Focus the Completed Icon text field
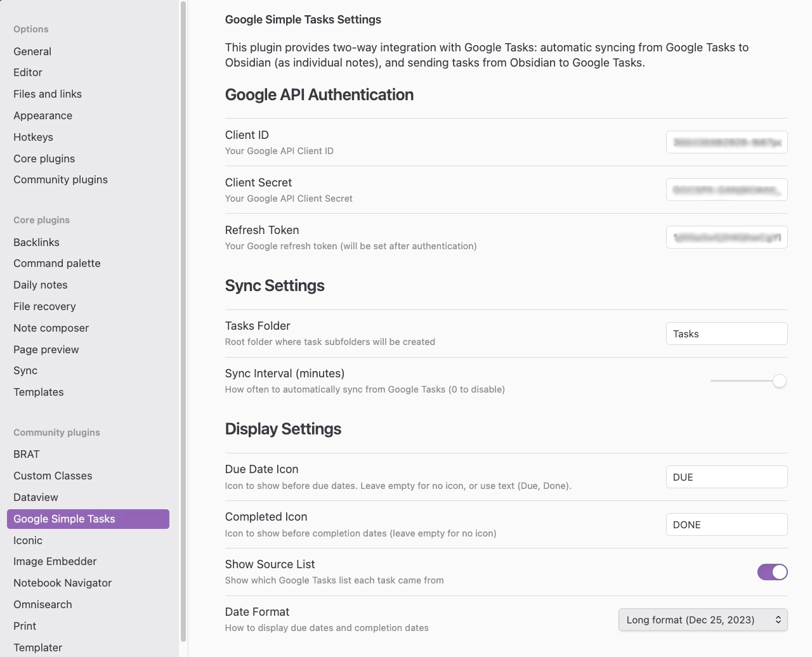 [726, 524]
